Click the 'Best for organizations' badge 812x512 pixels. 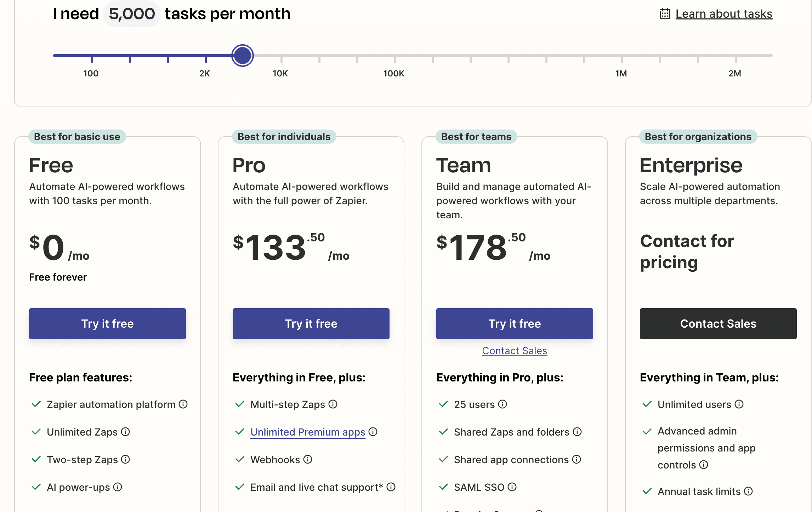pyautogui.click(x=698, y=137)
